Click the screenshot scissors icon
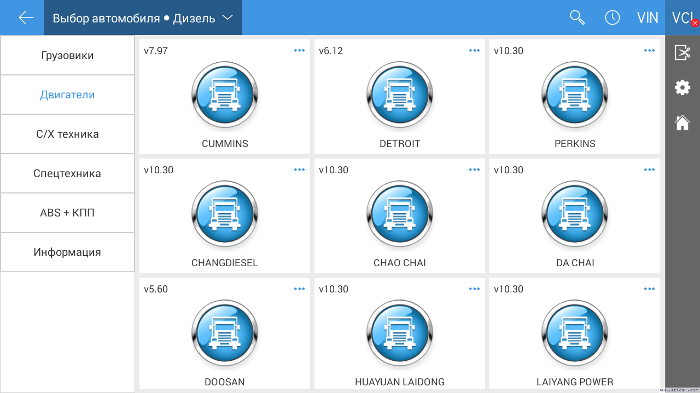Image resolution: width=700 pixels, height=393 pixels. tap(683, 52)
